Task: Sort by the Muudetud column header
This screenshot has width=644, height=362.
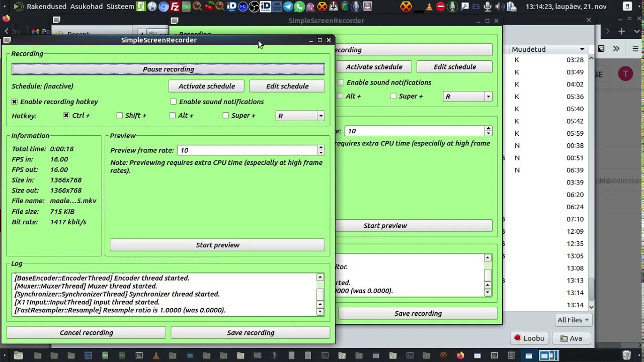Action: [x=548, y=49]
